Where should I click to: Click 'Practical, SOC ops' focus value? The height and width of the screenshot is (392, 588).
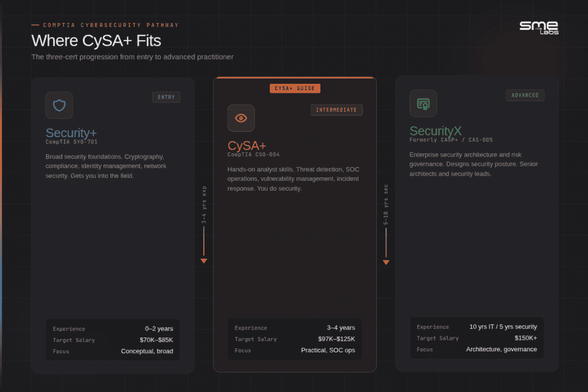pyautogui.click(x=328, y=350)
